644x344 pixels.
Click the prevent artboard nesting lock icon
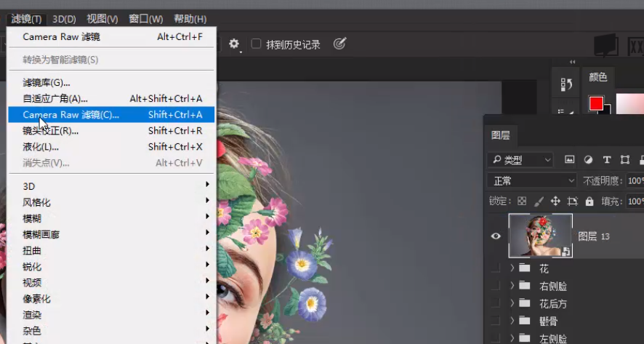point(573,201)
